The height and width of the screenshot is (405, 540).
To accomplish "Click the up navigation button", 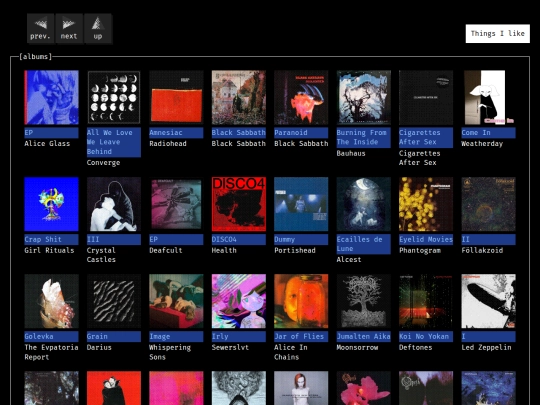I will pyautogui.click(x=98, y=29).
